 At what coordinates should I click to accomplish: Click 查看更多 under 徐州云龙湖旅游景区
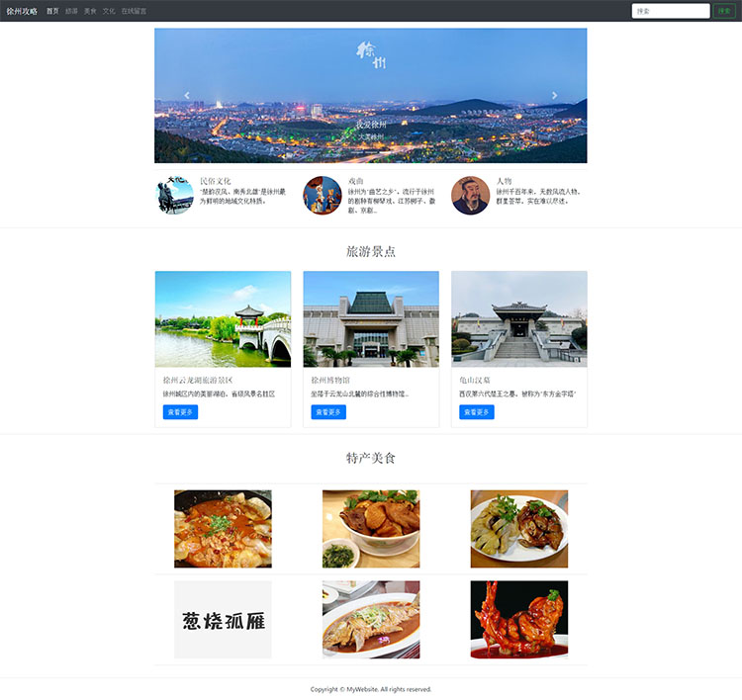coord(180,412)
